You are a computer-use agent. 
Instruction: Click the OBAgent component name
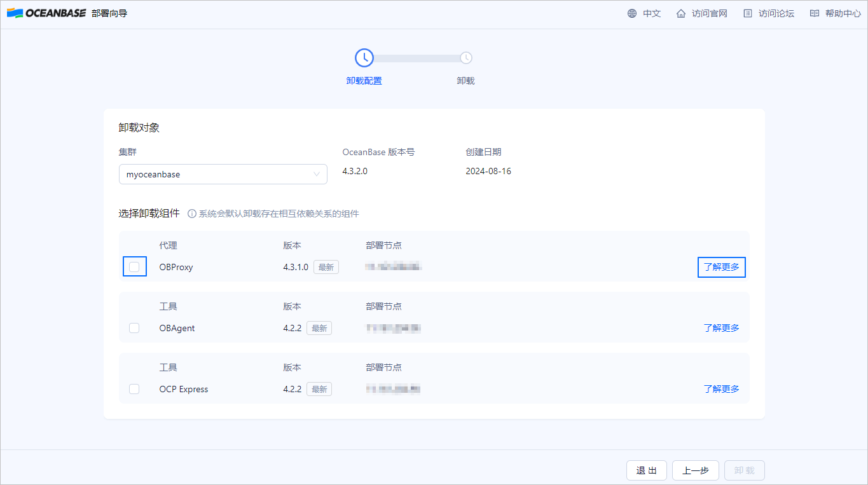[x=177, y=328]
